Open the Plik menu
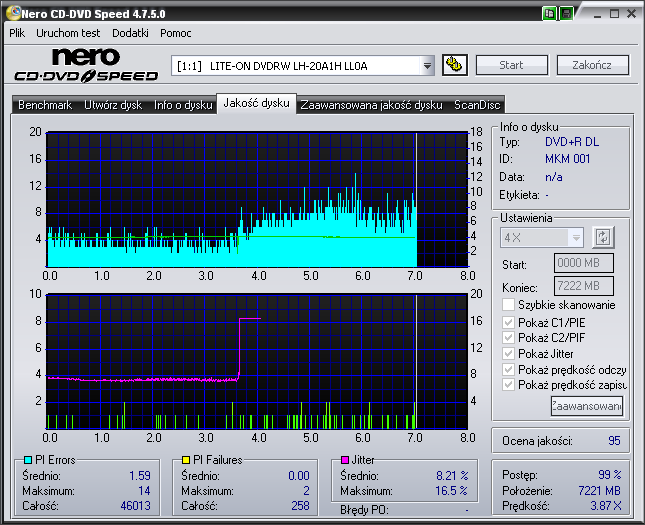Image resolution: width=645 pixels, height=525 pixels. pyautogui.click(x=17, y=33)
